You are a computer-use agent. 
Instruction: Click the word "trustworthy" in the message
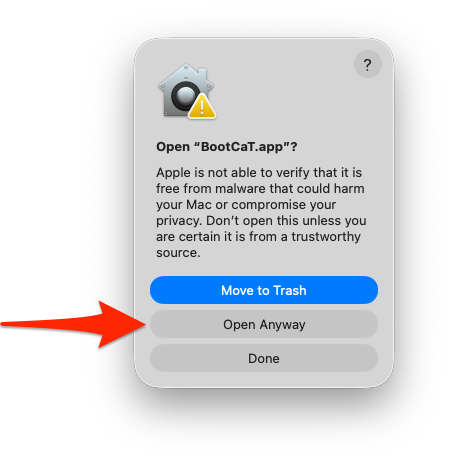click(x=326, y=237)
